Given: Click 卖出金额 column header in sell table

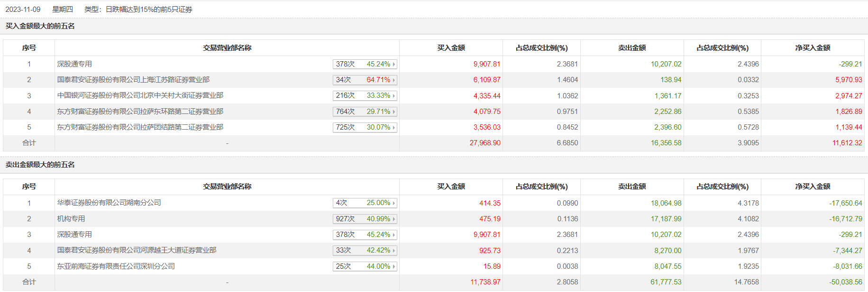Looking at the screenshot, I should (x=631, y=187).
